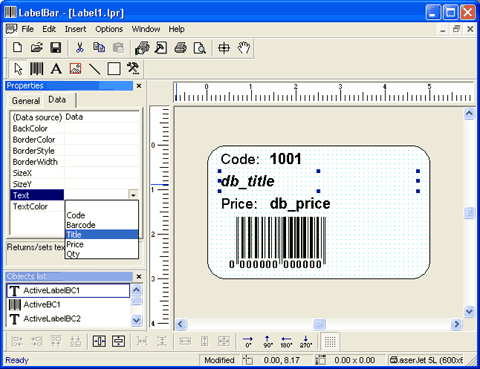480x369 pixels.
Task: Cut the selected object
Action: (79, 48)
